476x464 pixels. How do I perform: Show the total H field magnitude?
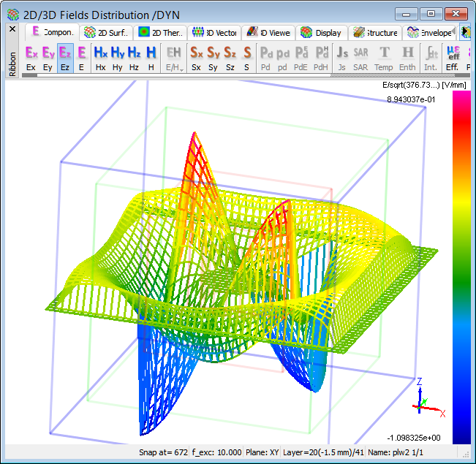(151, 58)
